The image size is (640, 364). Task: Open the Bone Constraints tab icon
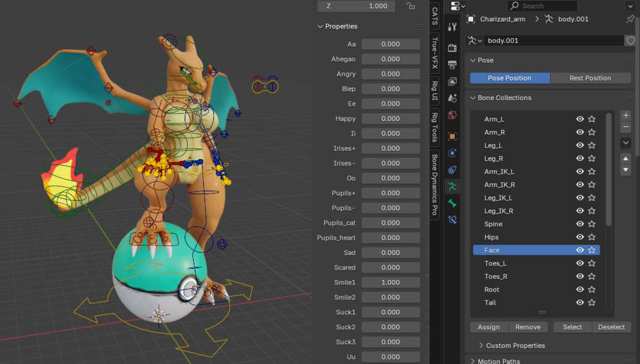click(x=452, y=220)
